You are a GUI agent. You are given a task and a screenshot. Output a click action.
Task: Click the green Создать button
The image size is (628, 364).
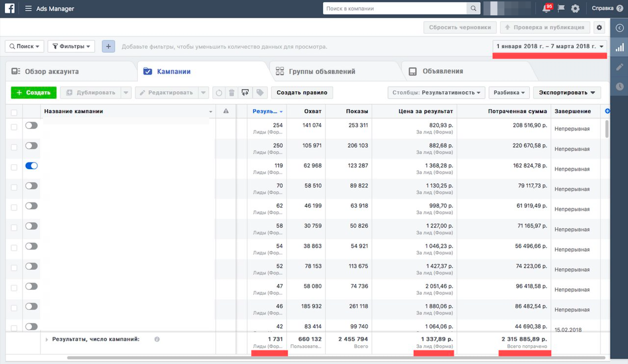click(34, 92)
